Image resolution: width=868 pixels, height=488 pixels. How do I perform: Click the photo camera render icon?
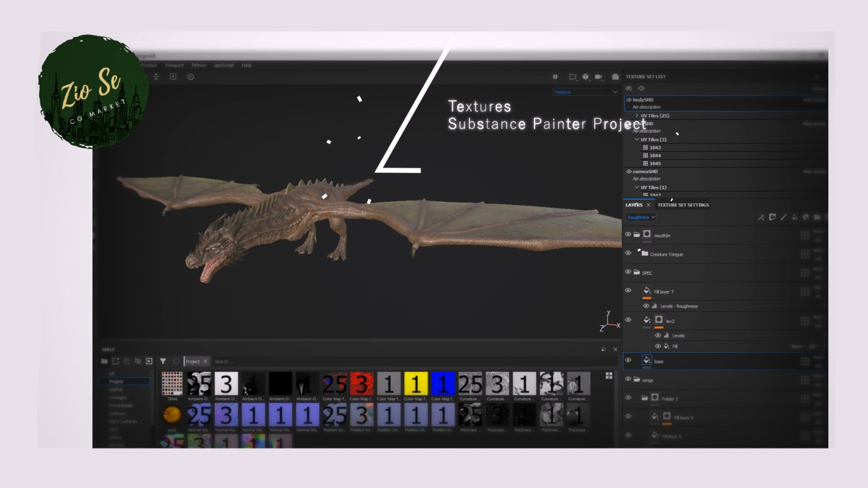(615, 77)
